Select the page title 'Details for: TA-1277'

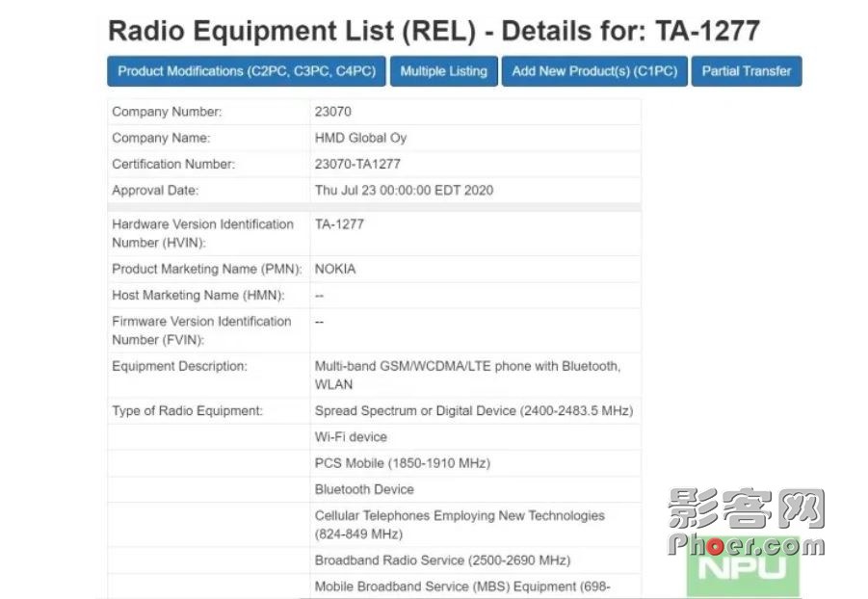click(x=630, y=31)
